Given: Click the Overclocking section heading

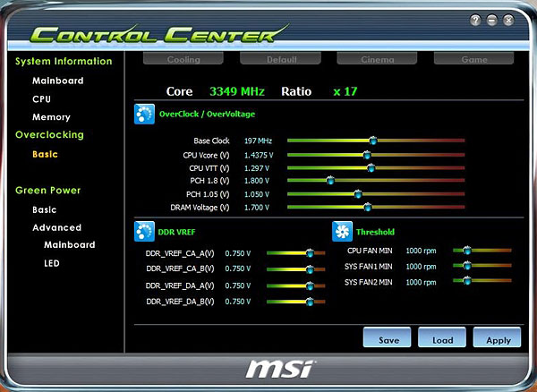Looking at the screenshot, I should point(49,135).
